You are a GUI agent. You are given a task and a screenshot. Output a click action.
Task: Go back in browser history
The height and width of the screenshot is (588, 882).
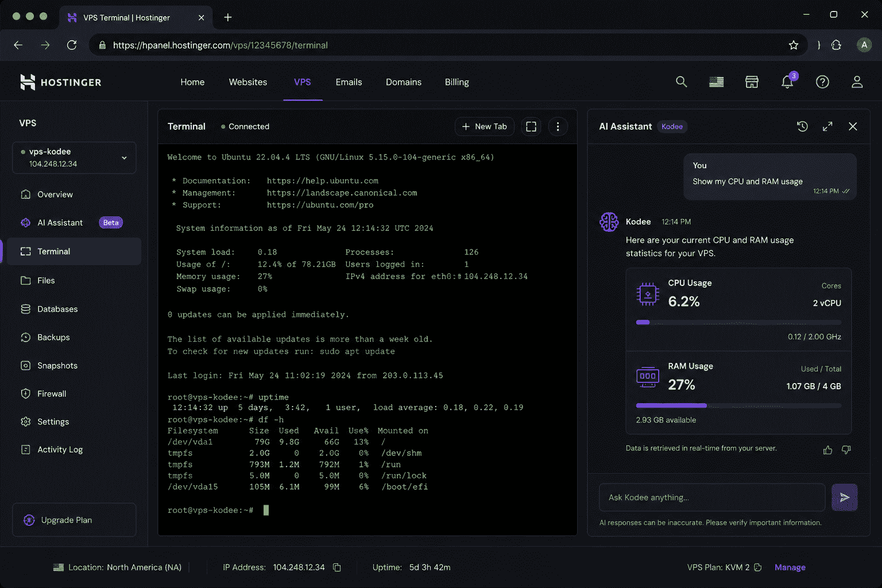click(x=18, y=45)
